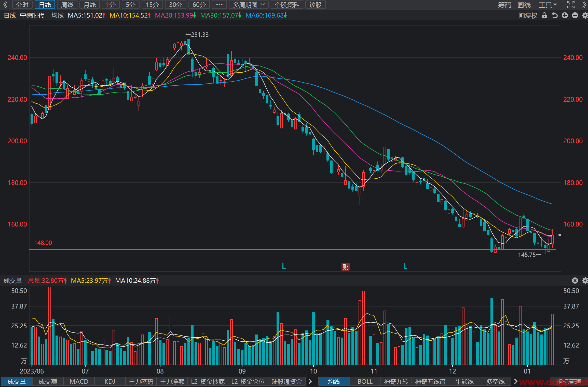Image resolution: width=588 pixels, height=387 pixels.
Task: Select the 15分 period
Action: pos(152,5)
